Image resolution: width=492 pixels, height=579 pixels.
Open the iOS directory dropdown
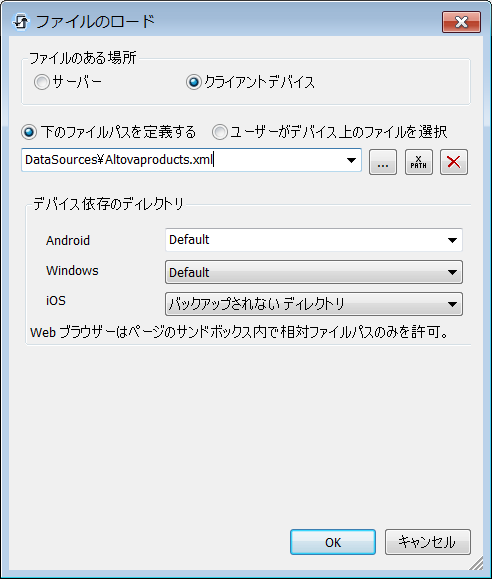314,304
